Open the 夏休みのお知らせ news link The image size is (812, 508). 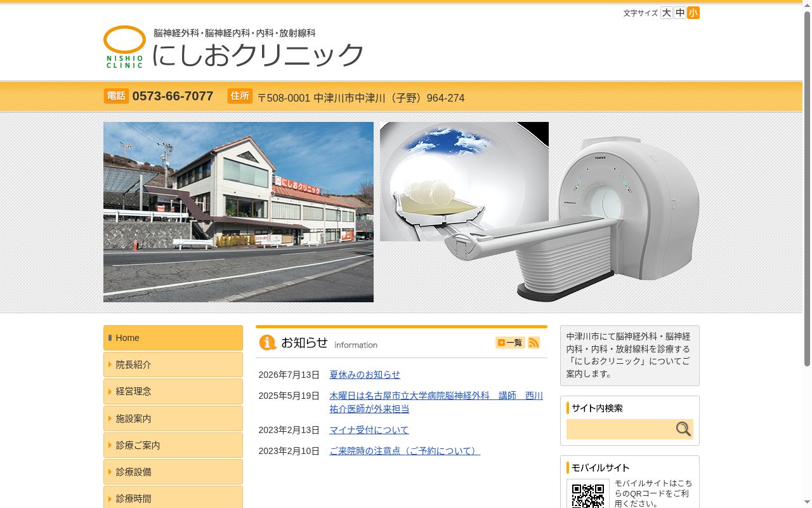coord(365,375)
